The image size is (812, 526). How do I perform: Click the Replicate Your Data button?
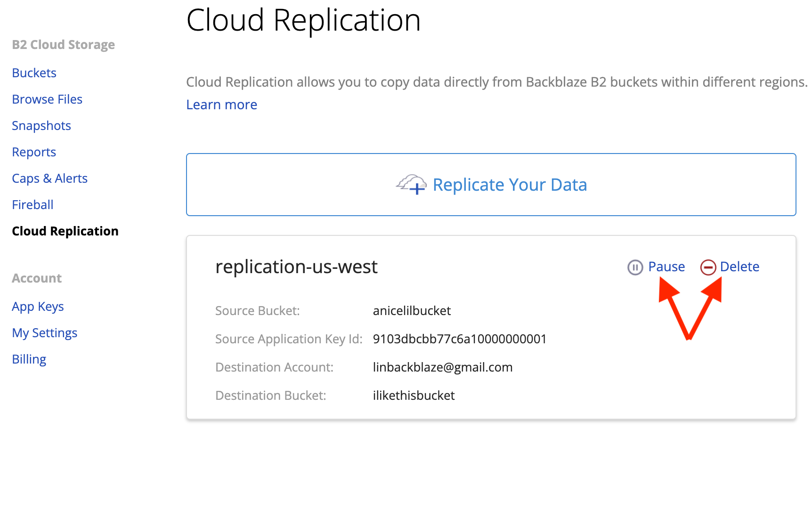[491, 185]
